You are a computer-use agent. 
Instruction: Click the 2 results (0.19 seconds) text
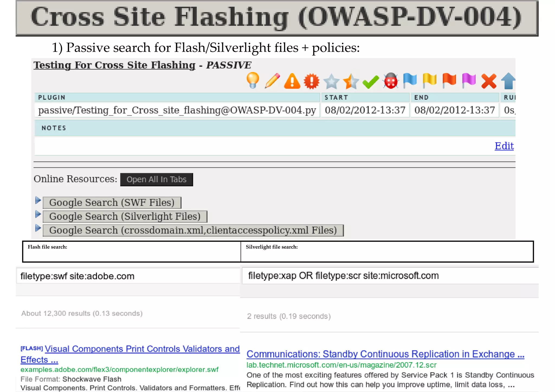coord(289,316)
